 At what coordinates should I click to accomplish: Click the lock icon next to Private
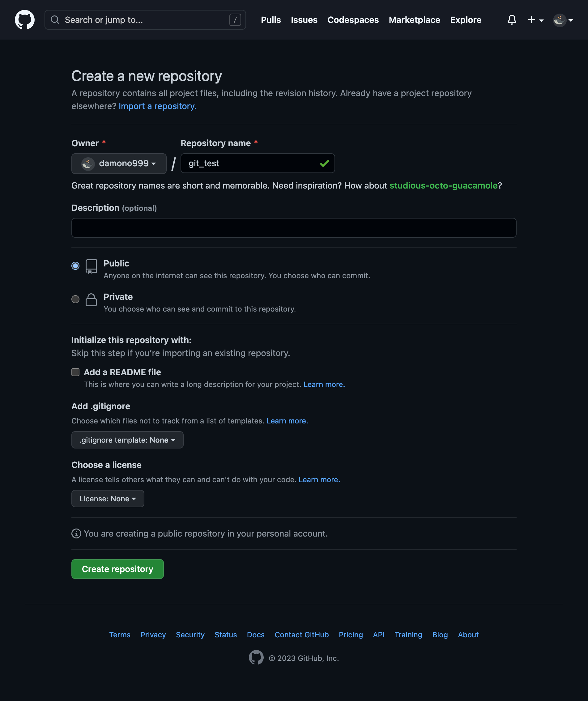91,300
